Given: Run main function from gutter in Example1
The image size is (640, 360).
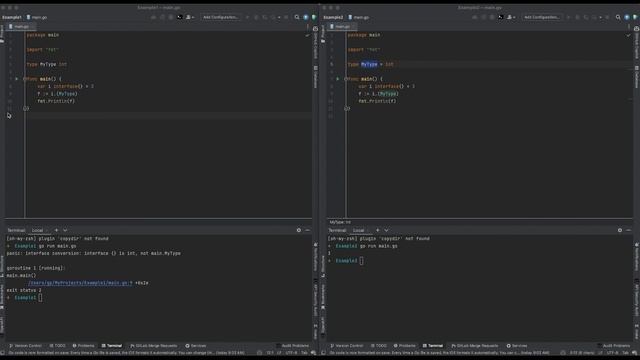Looking at the screenshot, I should [x=16, y=79].
